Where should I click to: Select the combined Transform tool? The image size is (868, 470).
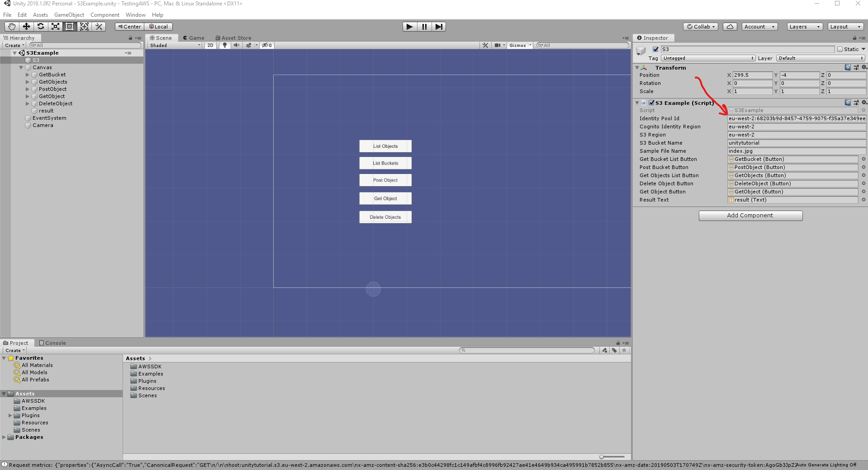tap(84, 27)
